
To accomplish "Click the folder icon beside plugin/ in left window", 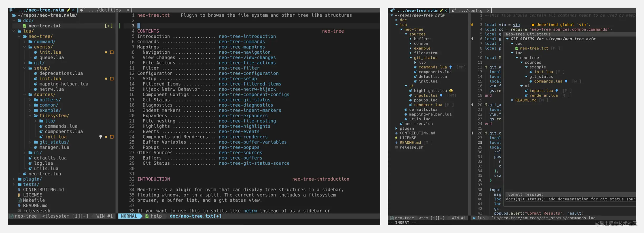I will (19, 179).
